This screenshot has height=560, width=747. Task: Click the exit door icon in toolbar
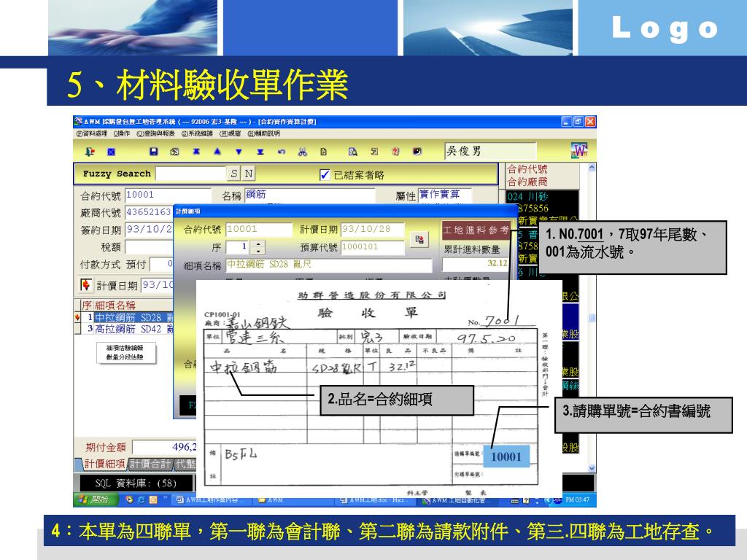click(x=90, y=152)
